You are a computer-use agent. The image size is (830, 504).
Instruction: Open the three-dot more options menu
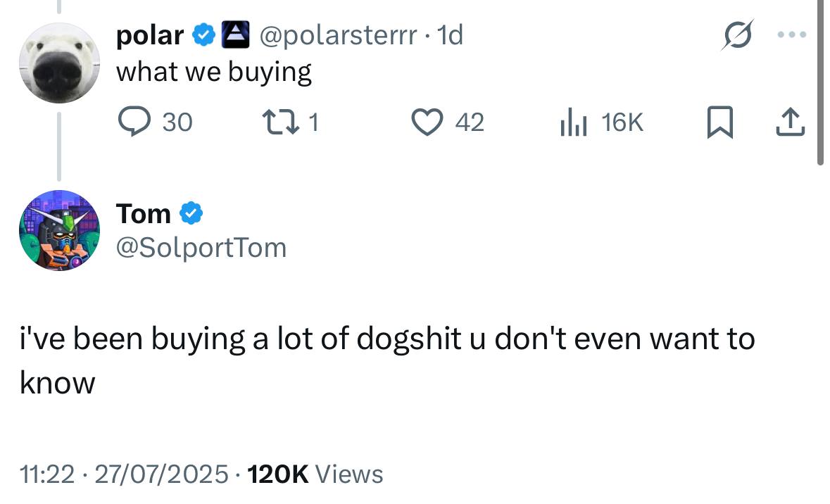[x=792, y=34]
